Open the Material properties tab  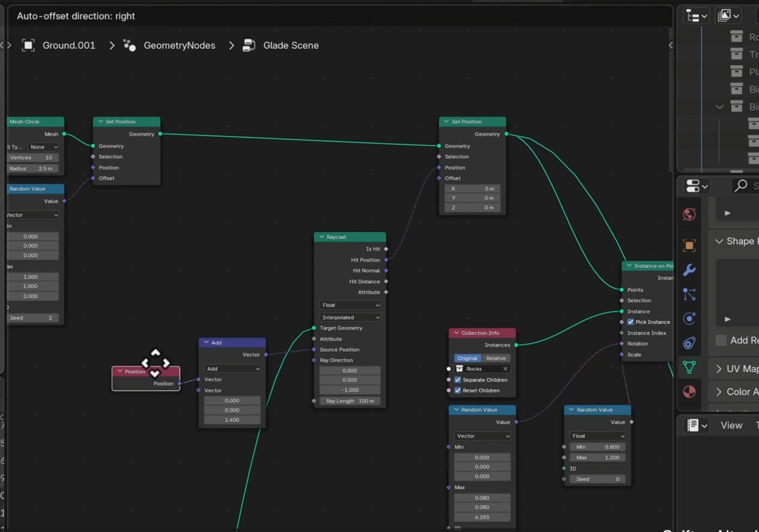(689, 391)
